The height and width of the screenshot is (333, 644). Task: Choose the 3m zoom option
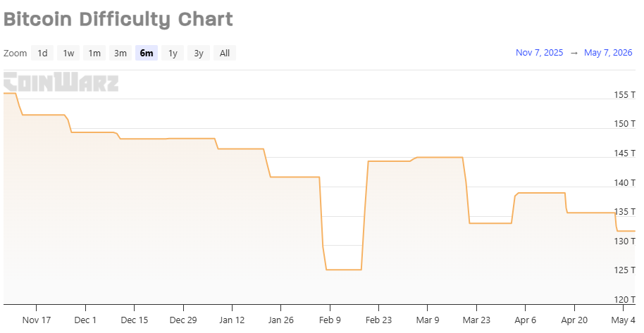(x=120, y=53)
